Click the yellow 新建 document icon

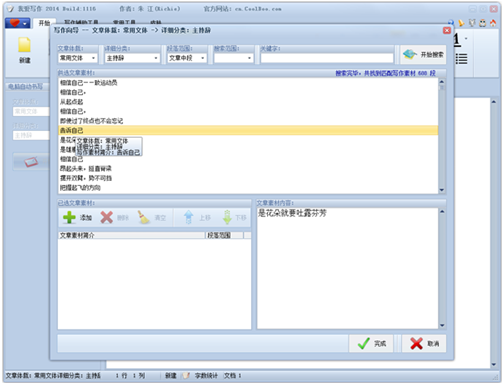point(24,45)
